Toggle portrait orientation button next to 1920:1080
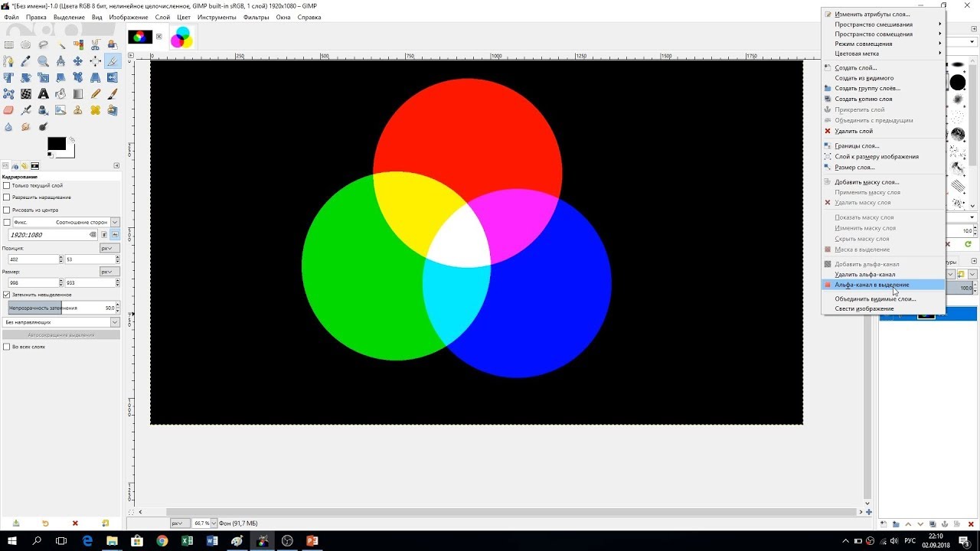 pyautogui.click(x=104, y=234)
